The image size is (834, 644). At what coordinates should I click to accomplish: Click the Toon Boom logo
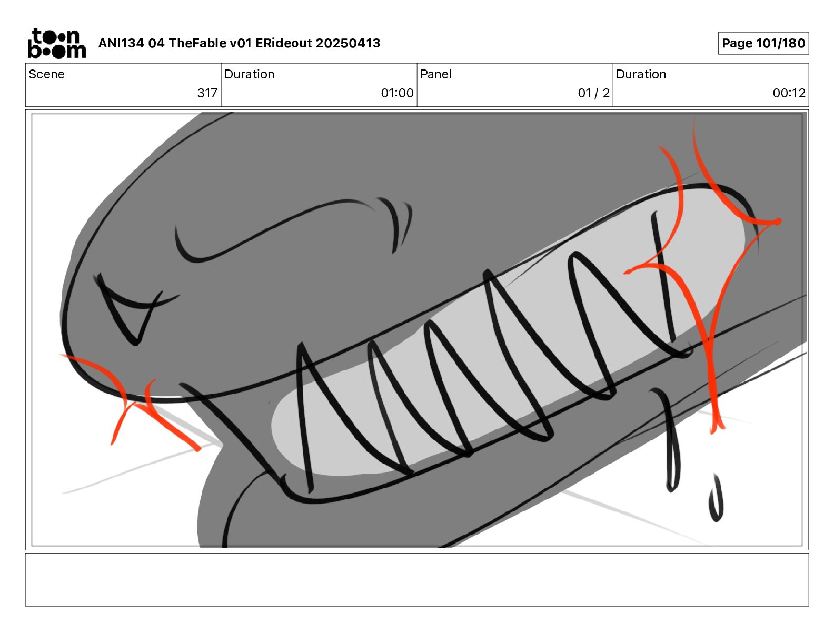(57, 43)
